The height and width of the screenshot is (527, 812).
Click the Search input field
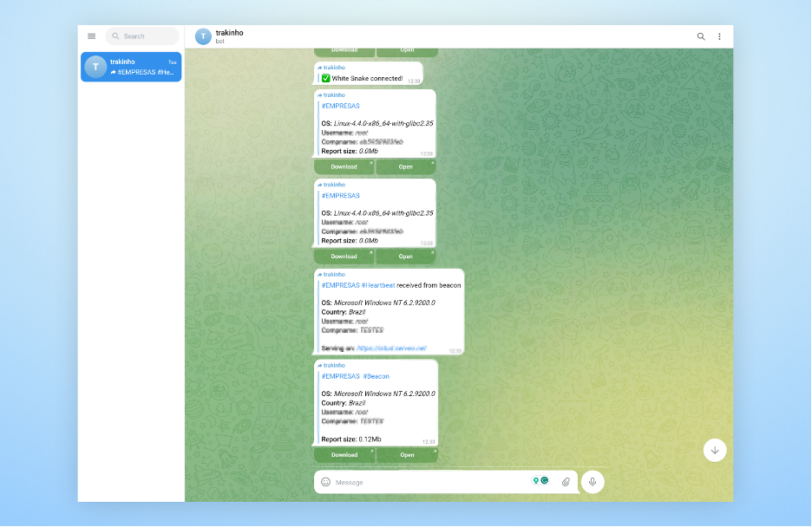point(142,36)
